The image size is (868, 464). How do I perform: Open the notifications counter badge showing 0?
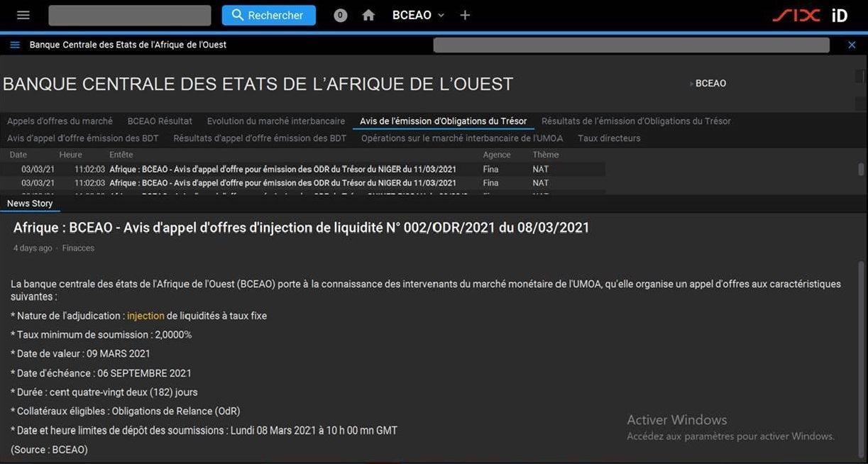click(x=341, y=15)
